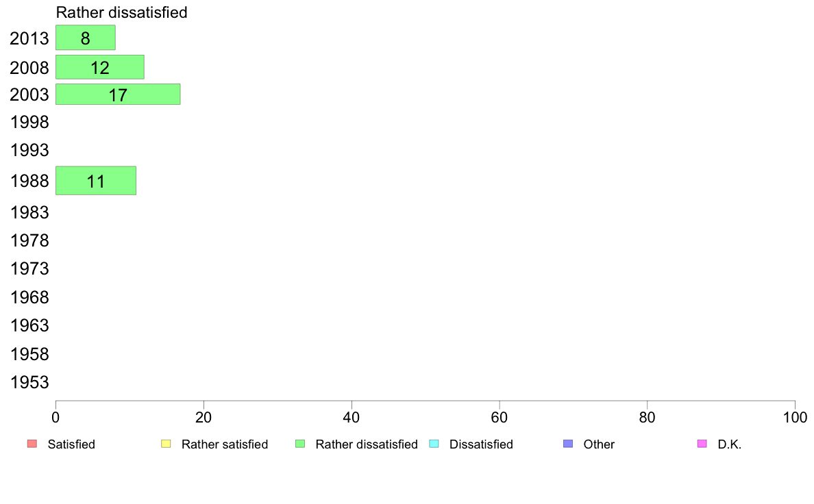Click the Rather dissatisfied green legend swatch

[x=300, y=444]
